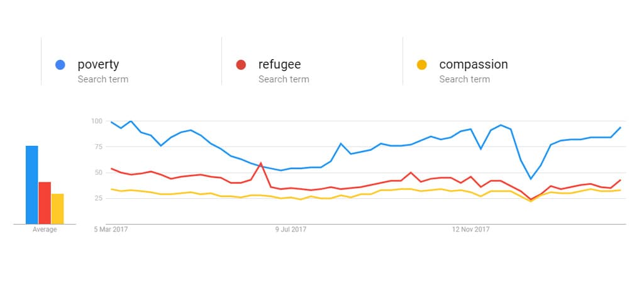Click the blue poverty line's lowest dip
644x290 pixels.
point(531,179)
